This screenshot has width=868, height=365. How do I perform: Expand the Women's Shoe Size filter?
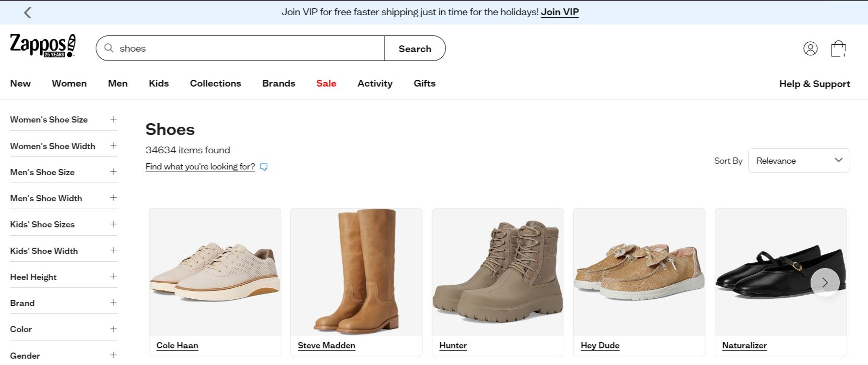[x=64, y=119]
